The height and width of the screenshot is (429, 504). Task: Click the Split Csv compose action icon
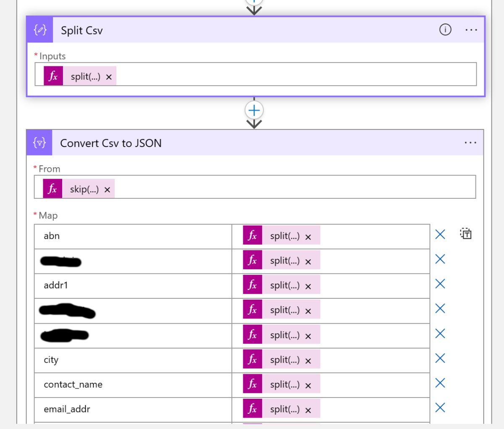coord(40,30)
